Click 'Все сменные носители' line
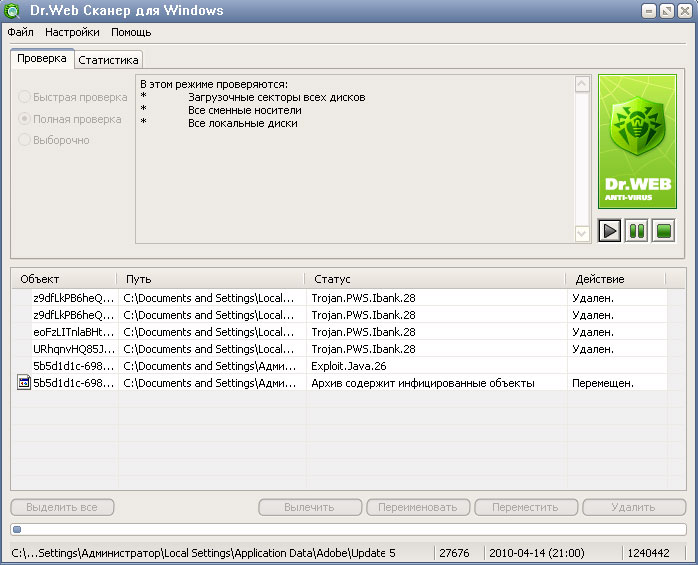The height and width of the screenshot is (565, 698). (244, 110)
